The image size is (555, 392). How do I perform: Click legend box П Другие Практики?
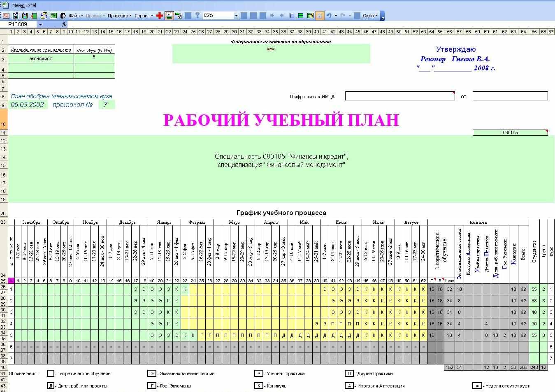[x=349, y=373]
